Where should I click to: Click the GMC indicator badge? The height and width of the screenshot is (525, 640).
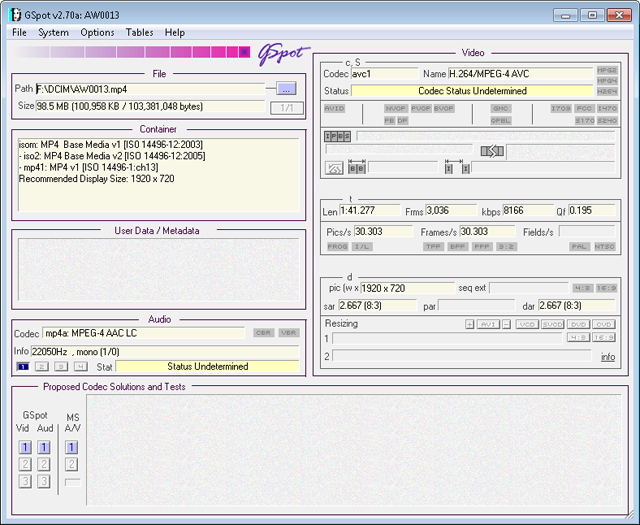click(500, 108)
